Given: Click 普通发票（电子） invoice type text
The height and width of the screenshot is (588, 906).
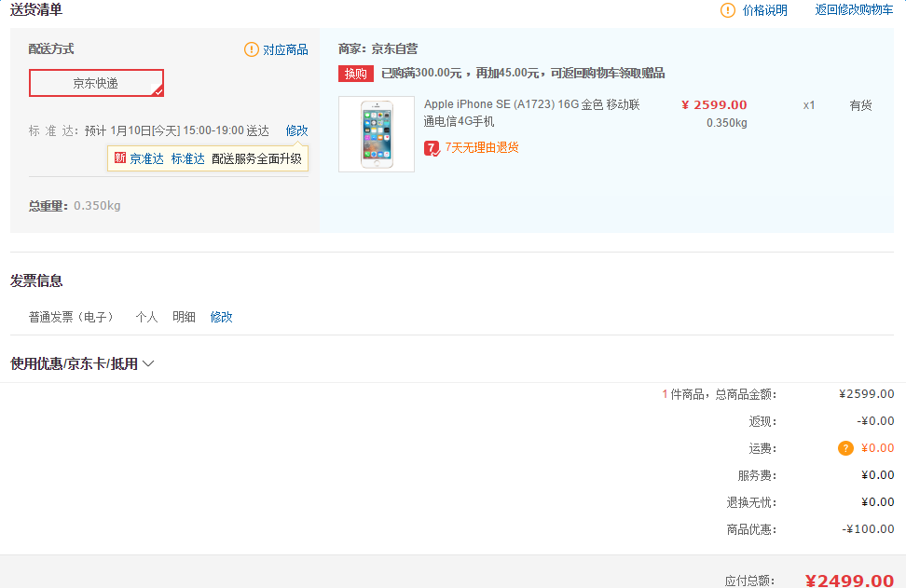Looking at the screenshot, I should 72,317.
